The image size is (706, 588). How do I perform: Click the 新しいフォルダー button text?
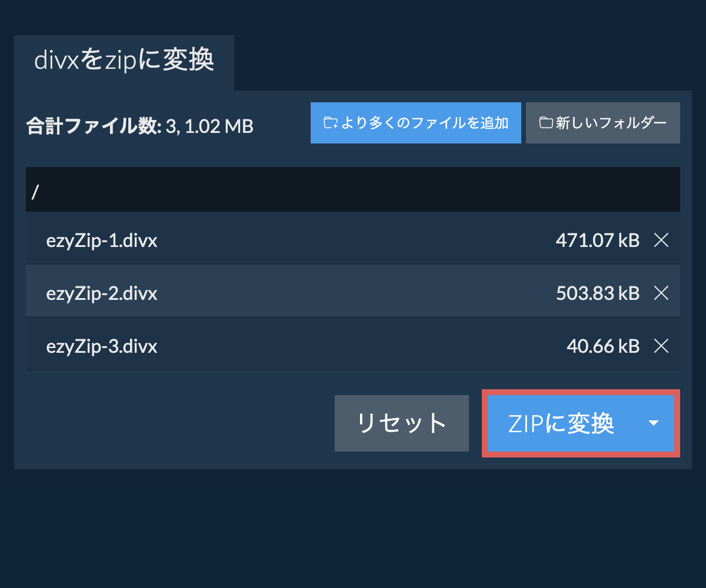[611, 123]
